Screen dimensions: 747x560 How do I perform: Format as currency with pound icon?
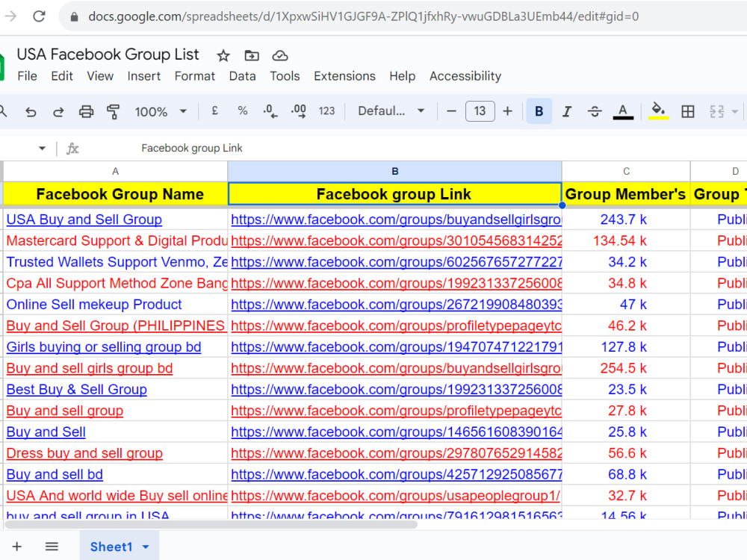pyautogui.click(x=215, y=111)
